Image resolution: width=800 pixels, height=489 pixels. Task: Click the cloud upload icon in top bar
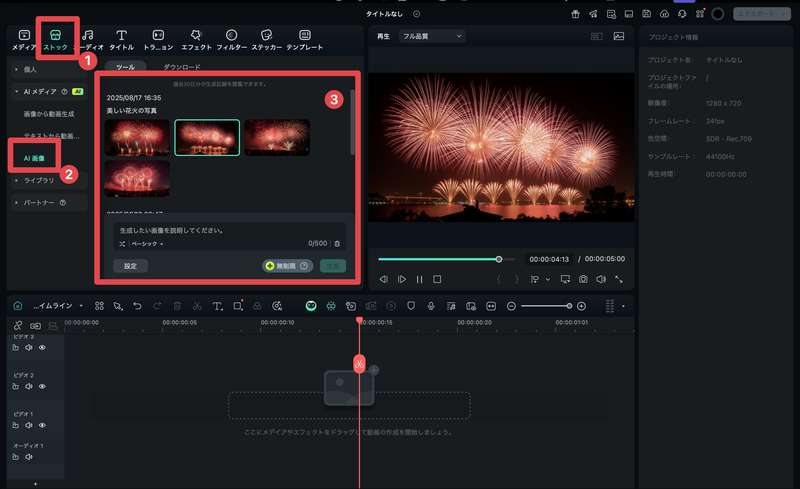click(664, 14)
